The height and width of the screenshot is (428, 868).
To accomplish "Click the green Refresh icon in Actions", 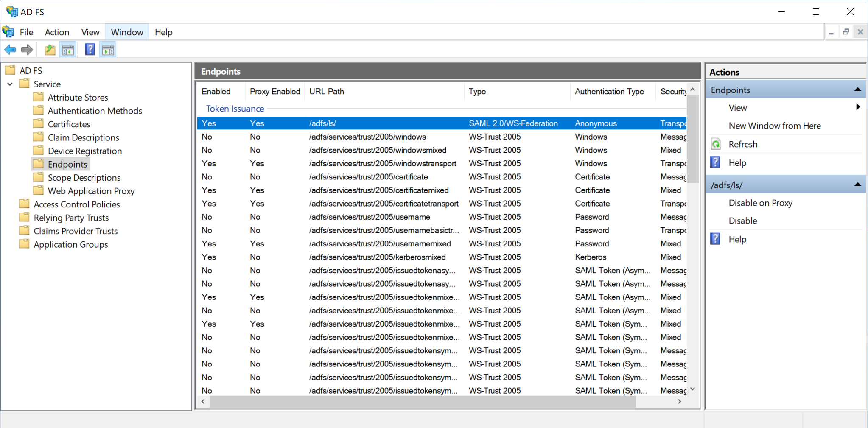I will click(x=716, y=144).
